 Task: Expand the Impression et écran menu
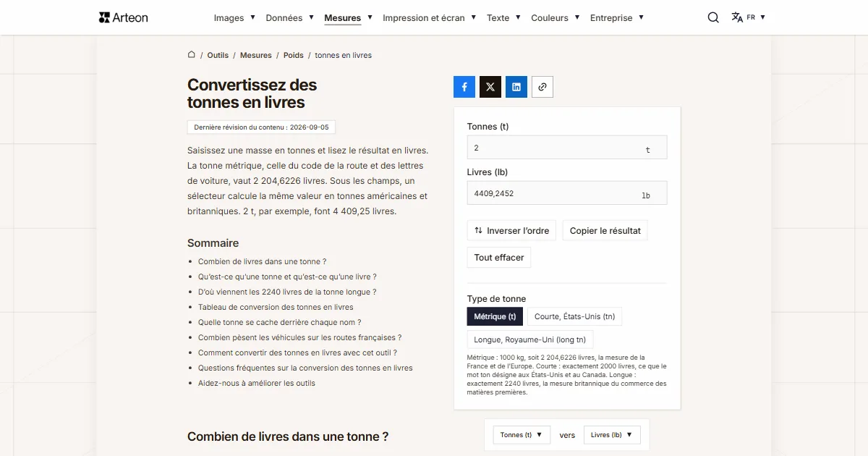coord(430,18)
